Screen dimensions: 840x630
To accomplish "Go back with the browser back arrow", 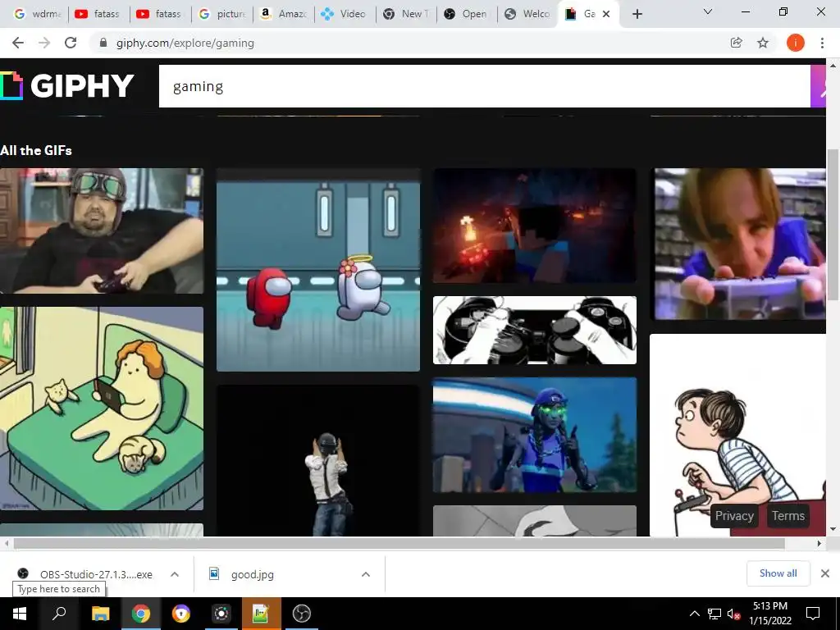I will click(x=18, y=43).
